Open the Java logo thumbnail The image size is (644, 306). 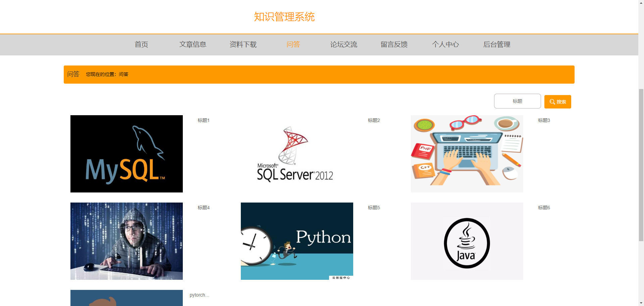467,241
